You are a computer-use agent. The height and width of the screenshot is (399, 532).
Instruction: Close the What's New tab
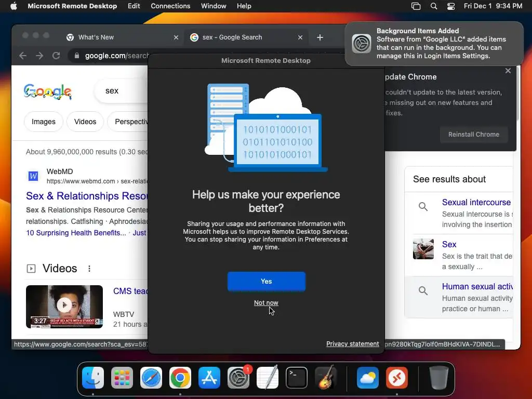coord(176,37)
